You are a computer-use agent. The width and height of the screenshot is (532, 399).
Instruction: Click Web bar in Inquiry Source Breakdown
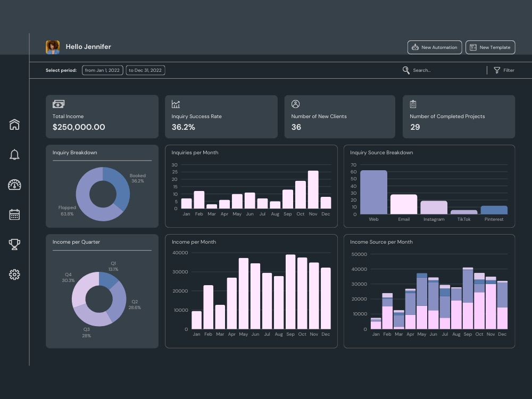pos(373,193)
